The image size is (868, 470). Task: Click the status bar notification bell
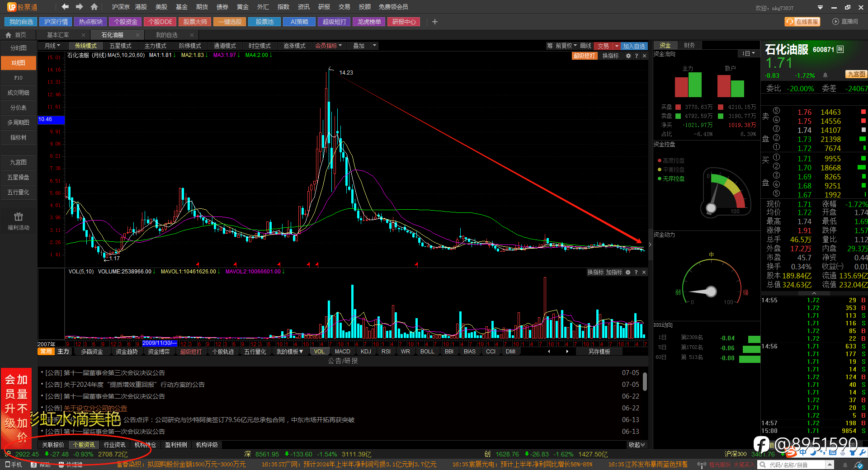(845, 465)
